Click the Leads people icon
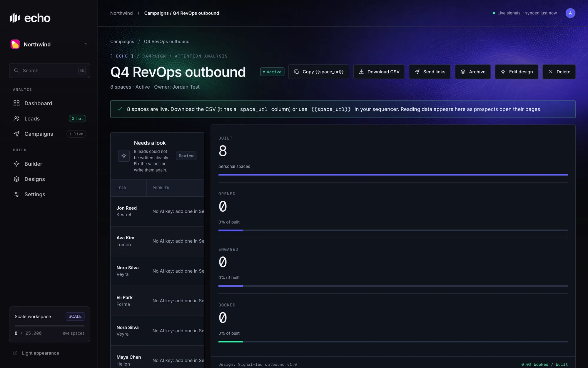 [x=16, y=119]
